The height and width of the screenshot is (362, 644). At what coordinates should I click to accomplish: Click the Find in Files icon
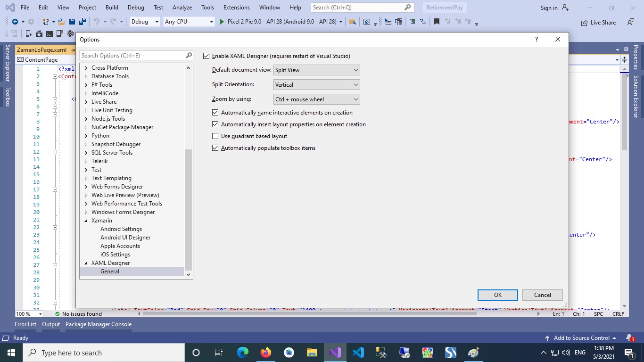tap(352, 22)
